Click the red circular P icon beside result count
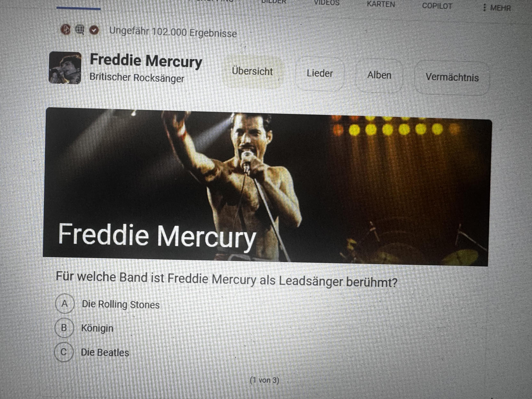This screenshot has height=399, width=532. (66, 29)
